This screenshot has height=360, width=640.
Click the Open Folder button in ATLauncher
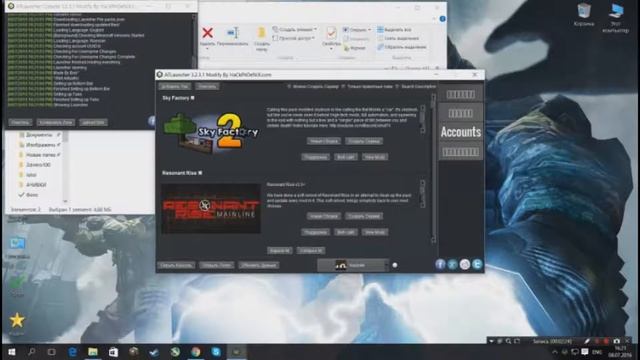pos(217,265)
